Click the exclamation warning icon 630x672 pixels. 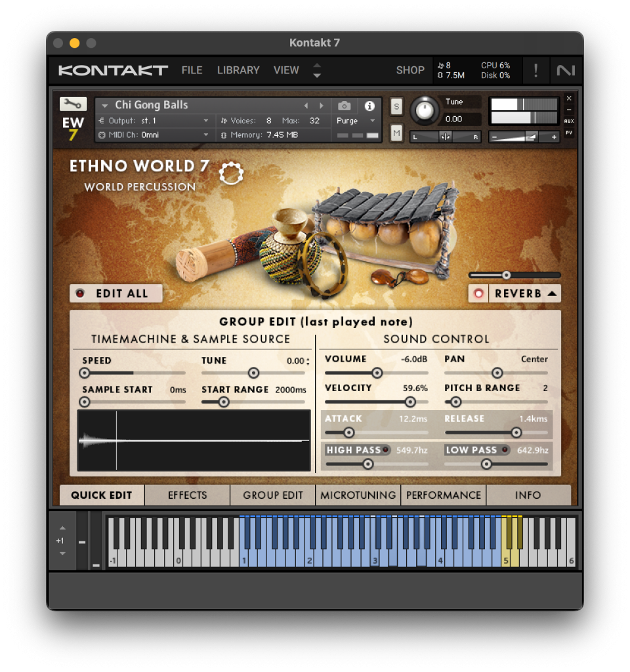click(535, 70)
